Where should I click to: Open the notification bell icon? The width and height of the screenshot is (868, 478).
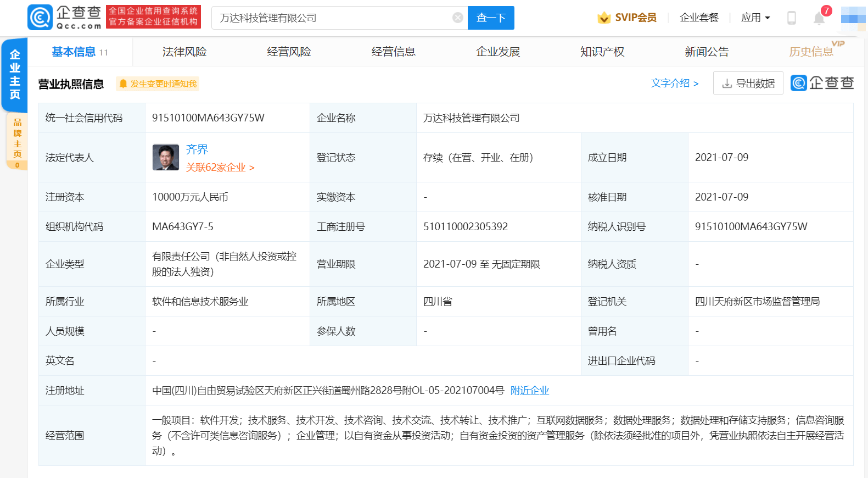[x=819, y=19]
